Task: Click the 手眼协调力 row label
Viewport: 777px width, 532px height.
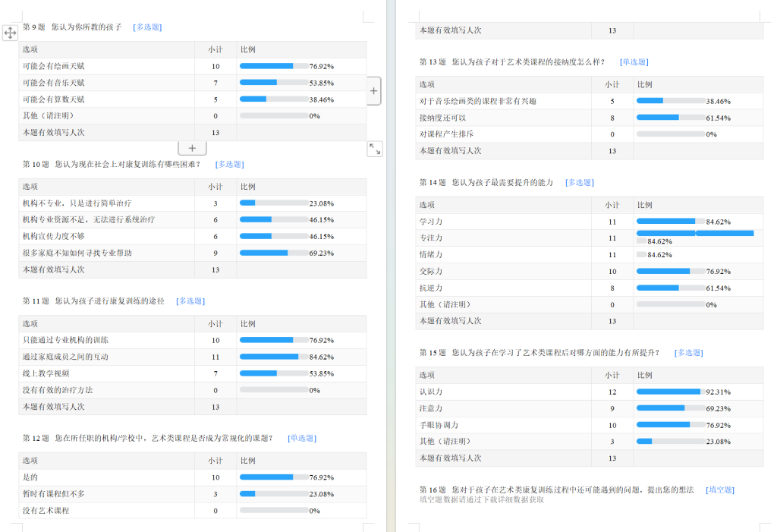Action: (439, 425)
